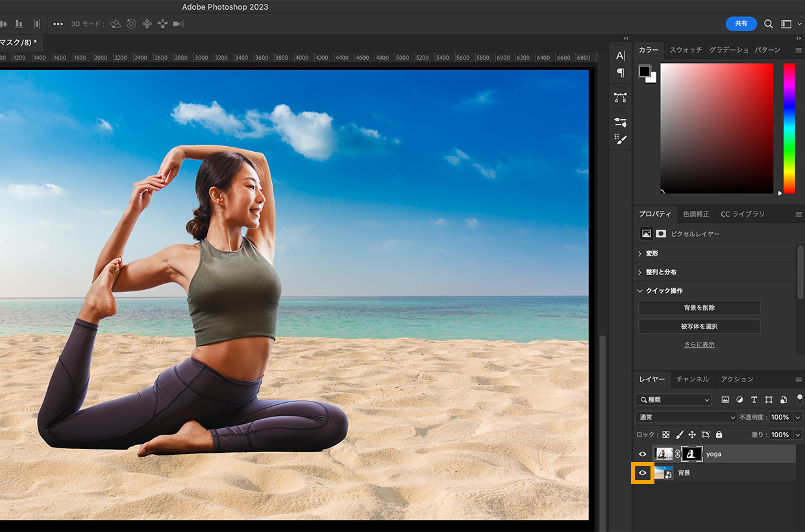
Task: Click the 背景を削除 button
Action: 699,308
